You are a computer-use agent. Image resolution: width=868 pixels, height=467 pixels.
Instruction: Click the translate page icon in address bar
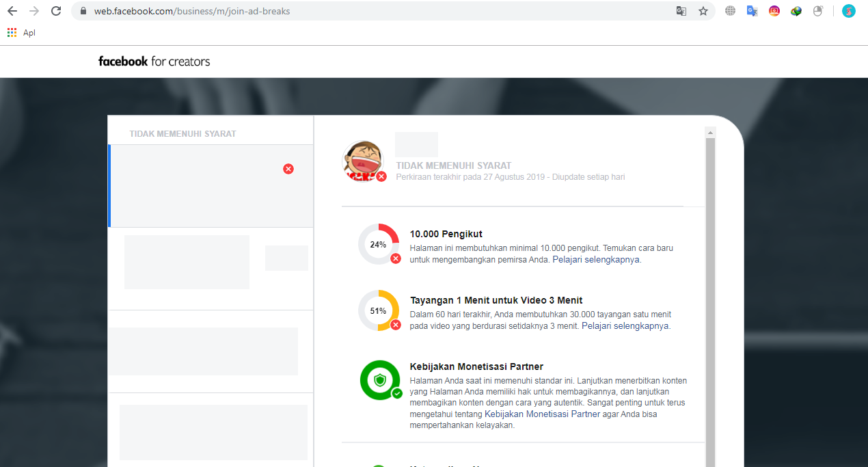[681, 10]
